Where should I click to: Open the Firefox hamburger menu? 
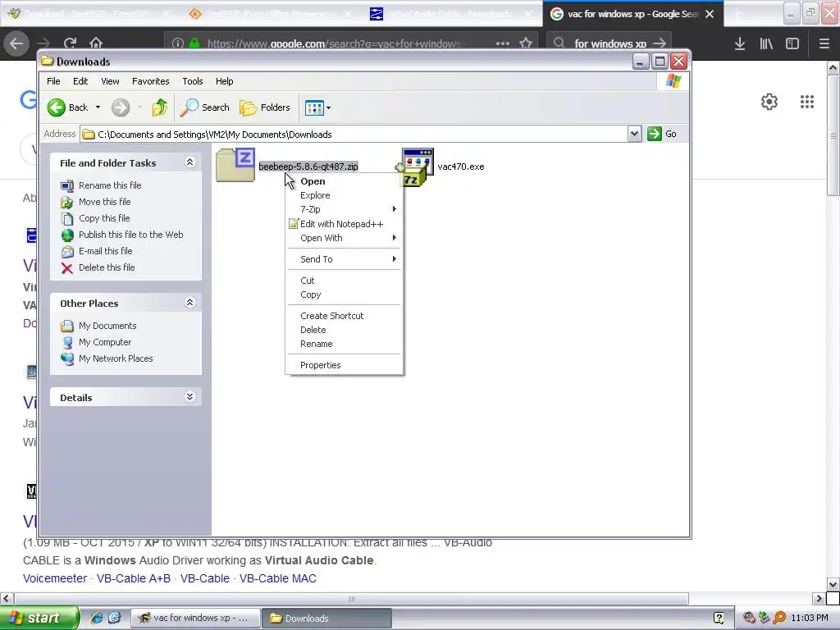click(824, 43)
